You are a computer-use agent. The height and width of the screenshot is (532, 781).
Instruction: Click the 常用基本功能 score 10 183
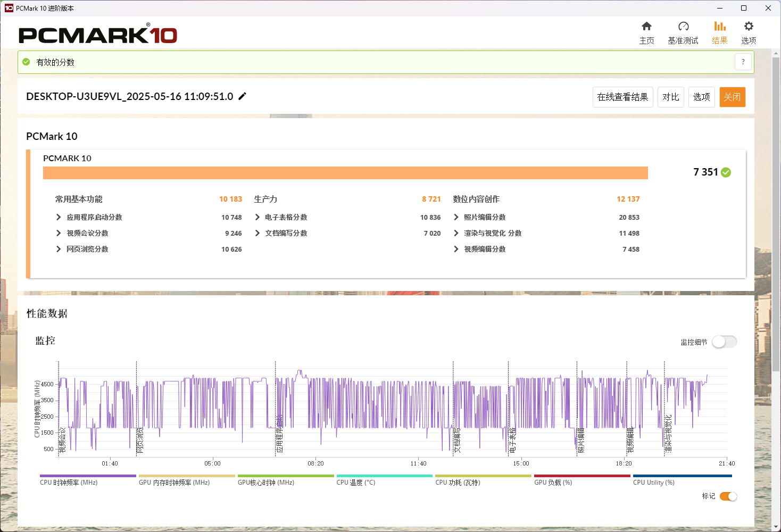pyautogui.click(x=230, y=199)
